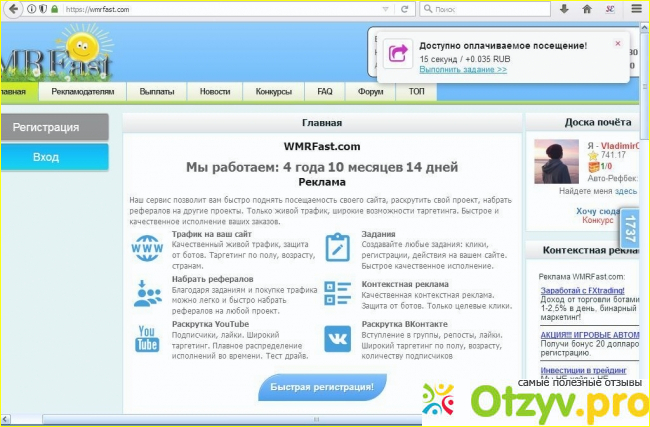Go to browser home page icon
Viewport: 650px width, 427px height.
pos(588,9)
